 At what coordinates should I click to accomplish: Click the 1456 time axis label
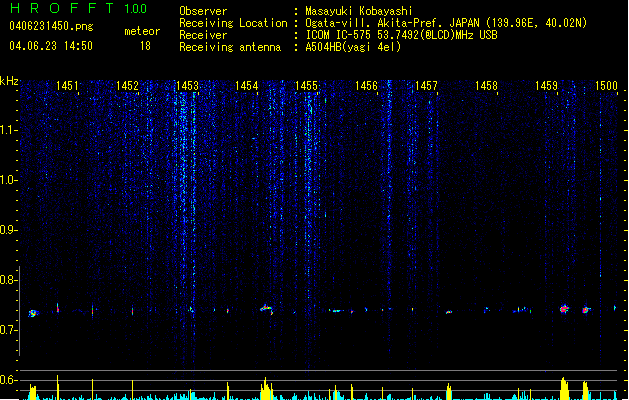point(366,86)
